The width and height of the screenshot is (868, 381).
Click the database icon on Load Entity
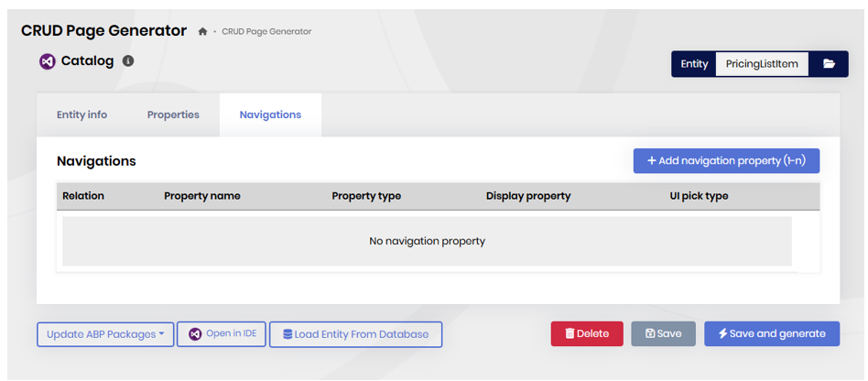point(288,334)
